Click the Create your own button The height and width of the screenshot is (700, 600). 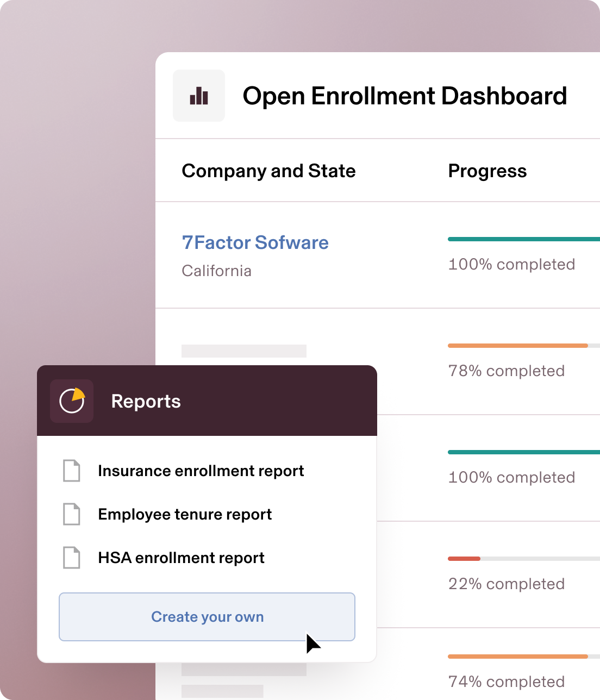[207, 617]
